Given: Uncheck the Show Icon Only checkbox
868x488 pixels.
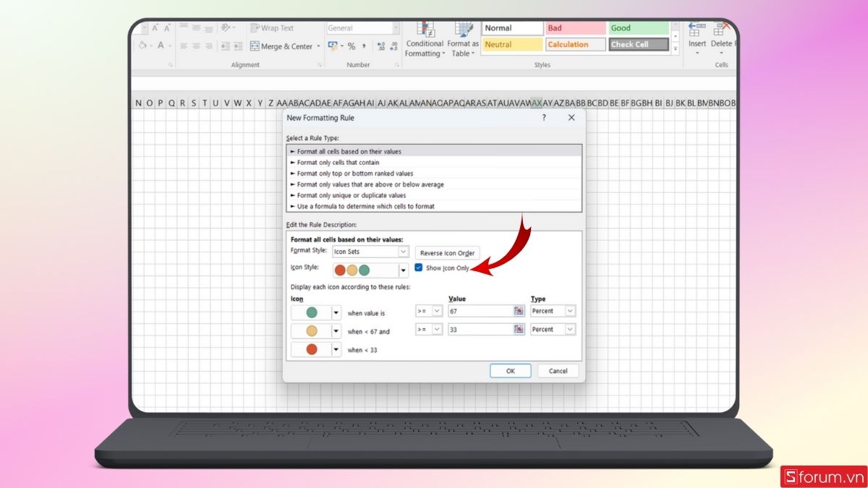Looking at the screenshot, I should coord(418,267).
